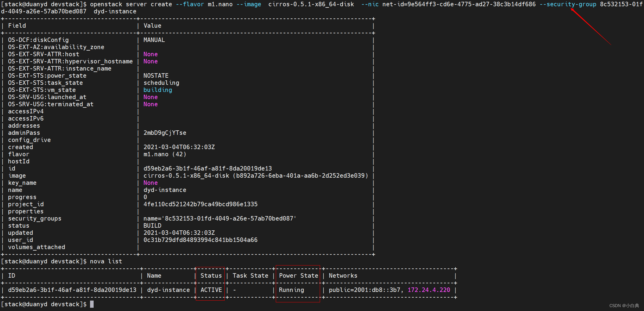Click the 'config_drive' field name

point(29,140)
